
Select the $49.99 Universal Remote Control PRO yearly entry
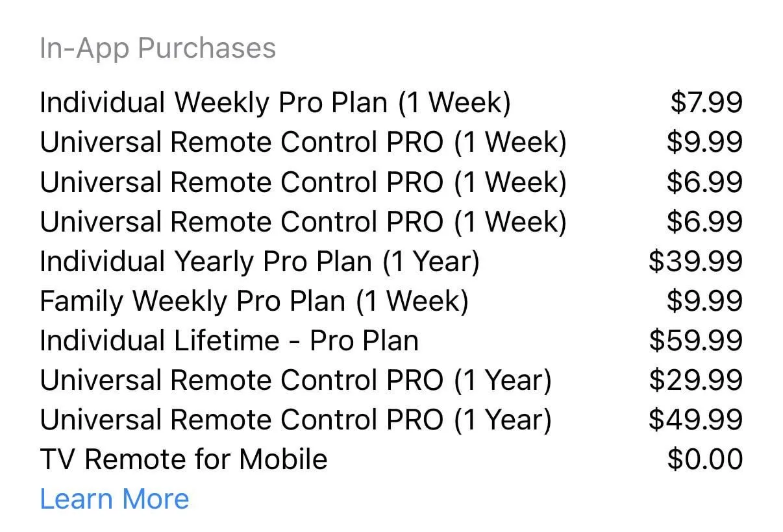[x=295, y=420]
